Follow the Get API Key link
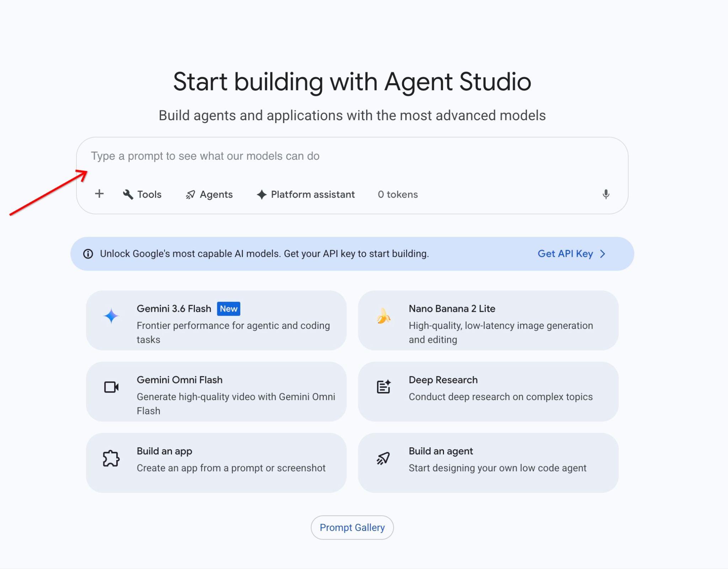This screenshot has height=569, width=728. click(x=572, y=254)
